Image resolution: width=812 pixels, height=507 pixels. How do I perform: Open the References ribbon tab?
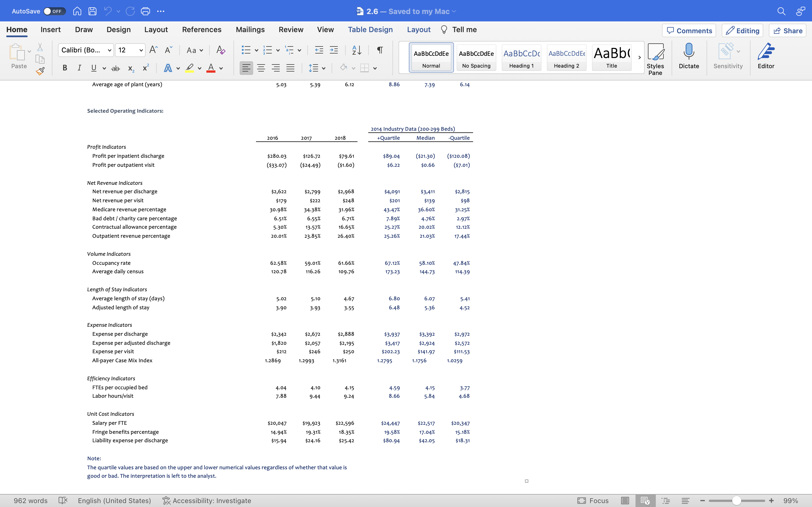click(x=201, y=30)
